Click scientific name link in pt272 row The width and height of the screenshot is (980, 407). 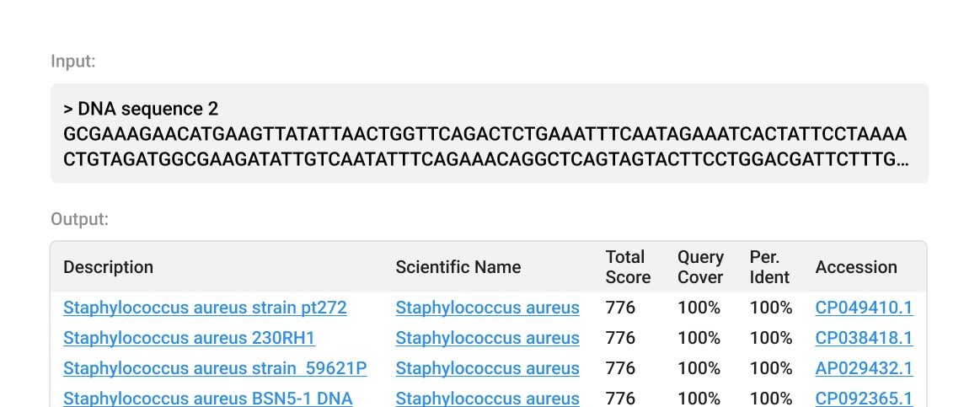(487, 308)
